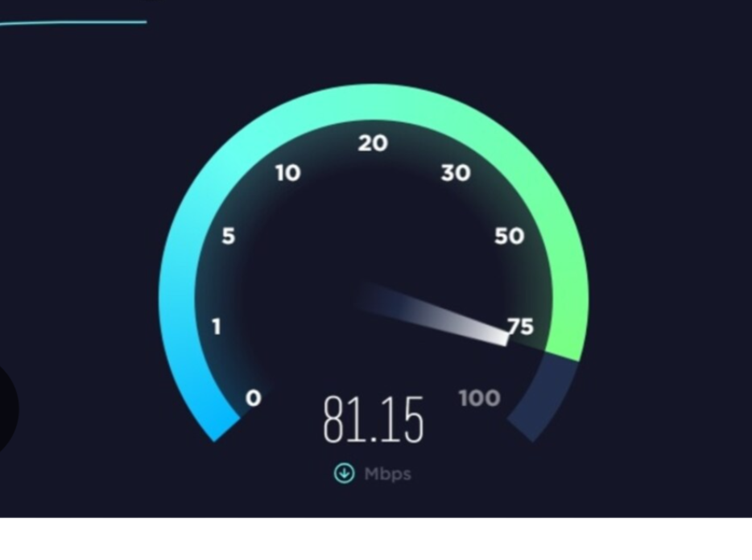Click the 30 mark on gauge
Screen dimensions: 752x560
(456, 173)
